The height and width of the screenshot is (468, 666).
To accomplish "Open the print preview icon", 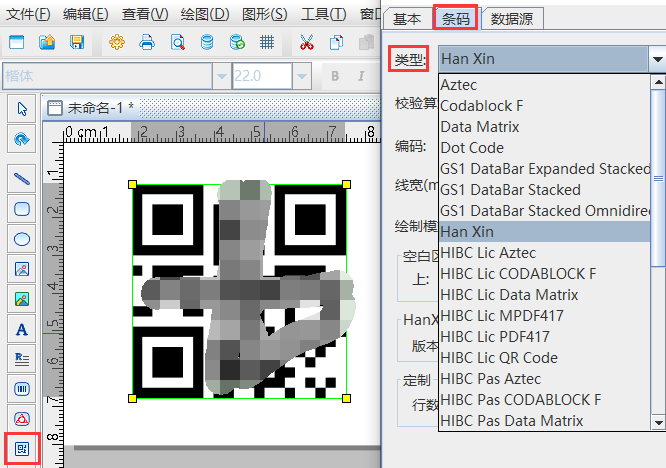I will pyautogui.click(x=178, y=42).
